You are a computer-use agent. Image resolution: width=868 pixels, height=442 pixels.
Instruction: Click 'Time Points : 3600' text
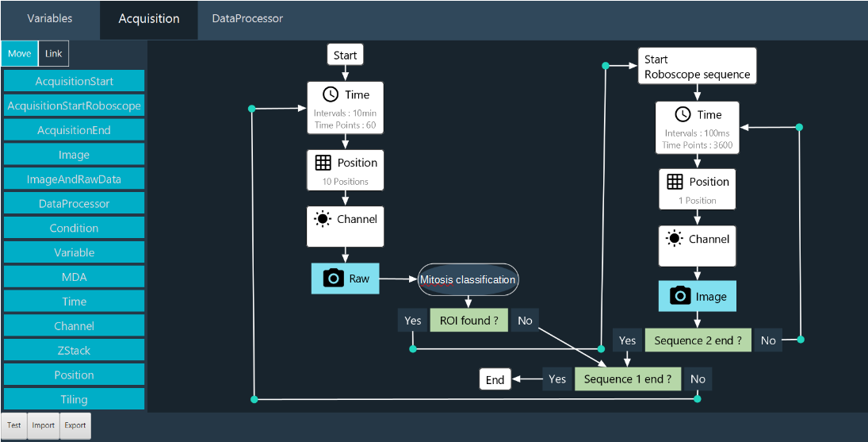click(697, 145)
